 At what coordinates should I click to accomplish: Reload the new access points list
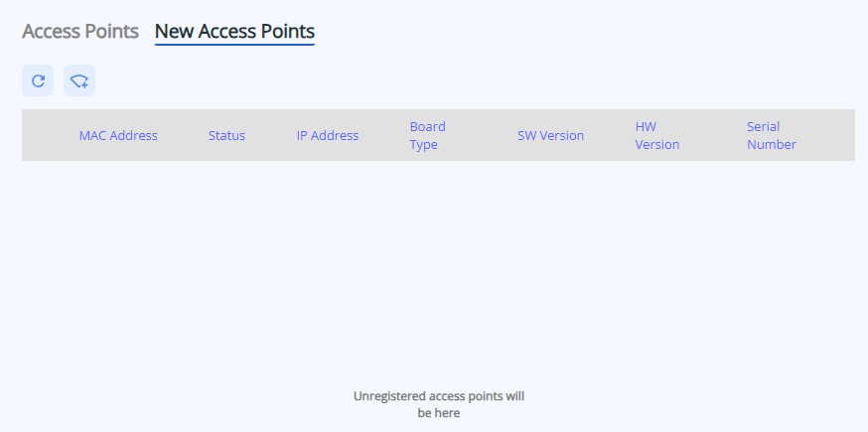(x=38, y=81)
